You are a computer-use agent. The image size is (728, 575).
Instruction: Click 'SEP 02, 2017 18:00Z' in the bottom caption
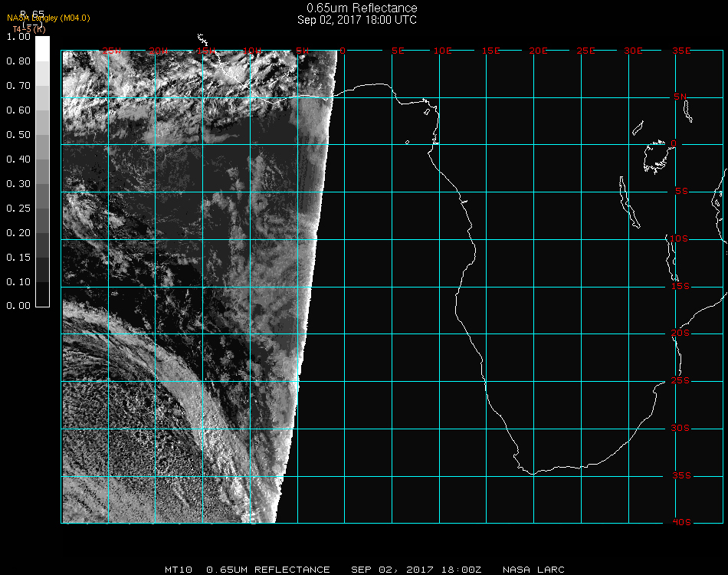pos(416,570)
